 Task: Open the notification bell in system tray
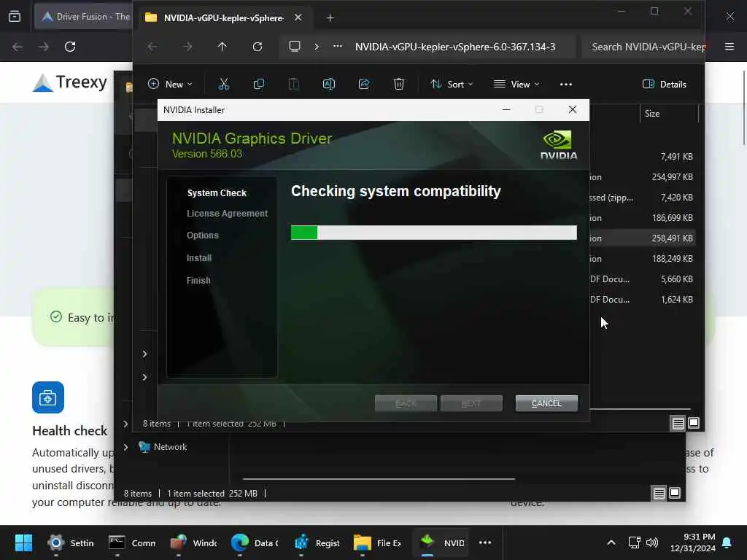click(727, 542)
